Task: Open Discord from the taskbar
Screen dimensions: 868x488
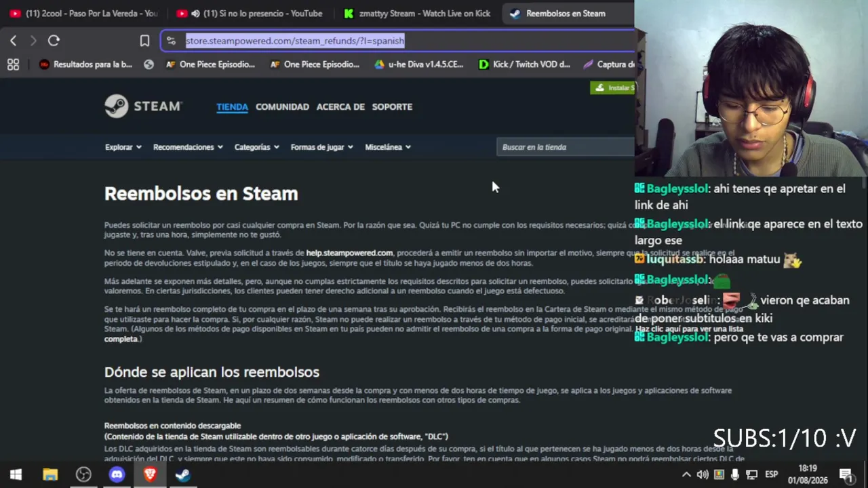Action: [x=117, y=474]
